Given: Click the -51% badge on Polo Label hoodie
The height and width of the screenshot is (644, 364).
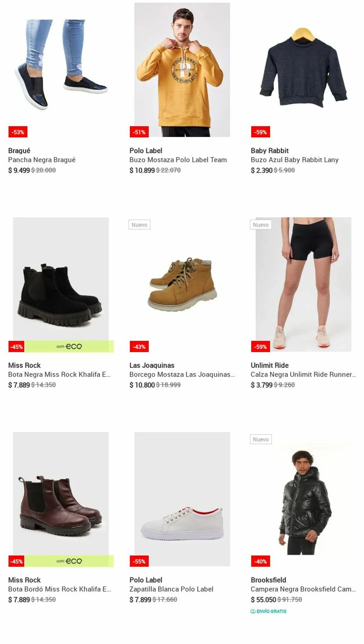Looking at the screenshot, I should point(139,132).
